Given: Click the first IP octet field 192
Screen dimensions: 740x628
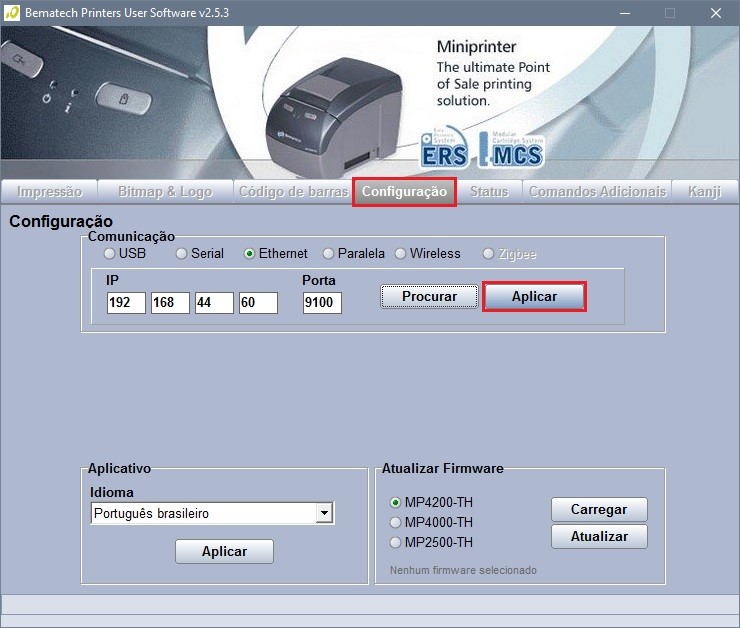Looking at the screenshot, I should point(126,302).
